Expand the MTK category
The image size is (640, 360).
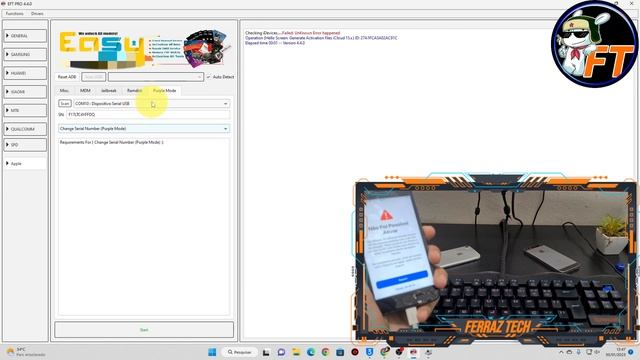click(25, 110)
